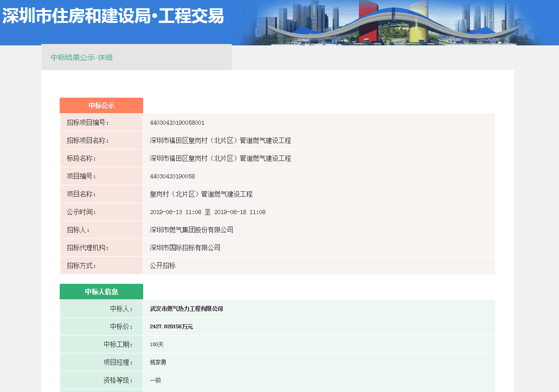
Task: Click the 资格等级 value 一级
Action: click(x=155, y=381)
